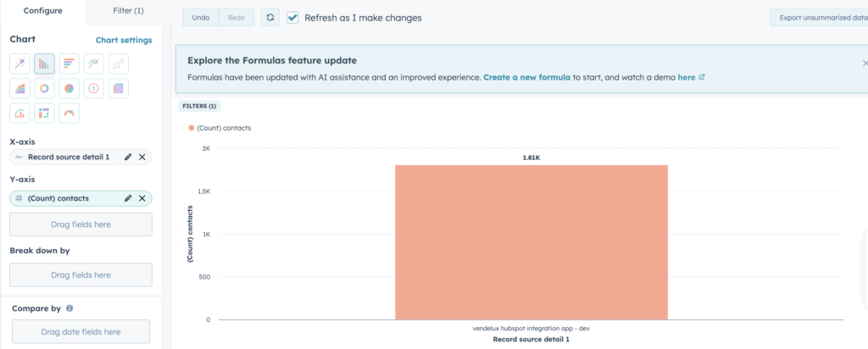This screenshot has width=868, height=349.
Task: Select the magic wand auto chart type
Action: [x=19, y=64]
